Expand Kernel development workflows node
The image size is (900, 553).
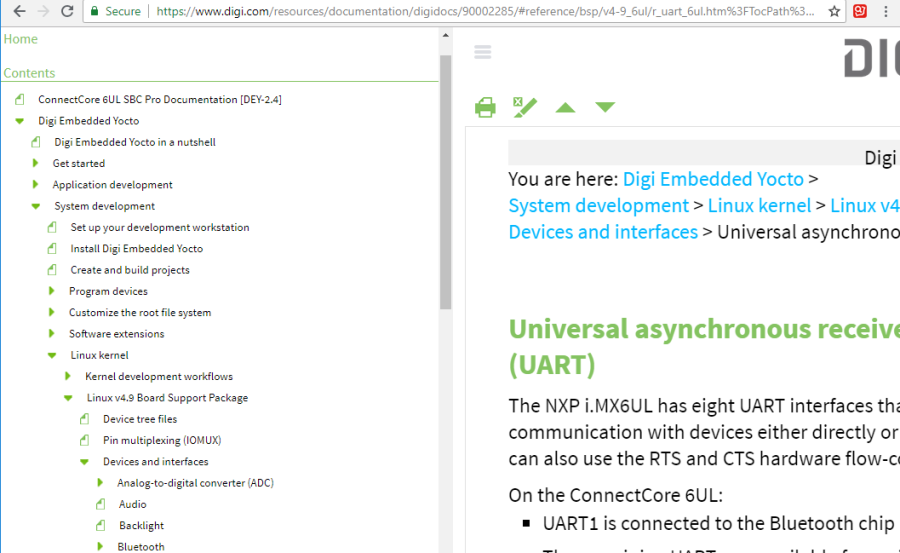pyautogui.click(x=68, y=376)
